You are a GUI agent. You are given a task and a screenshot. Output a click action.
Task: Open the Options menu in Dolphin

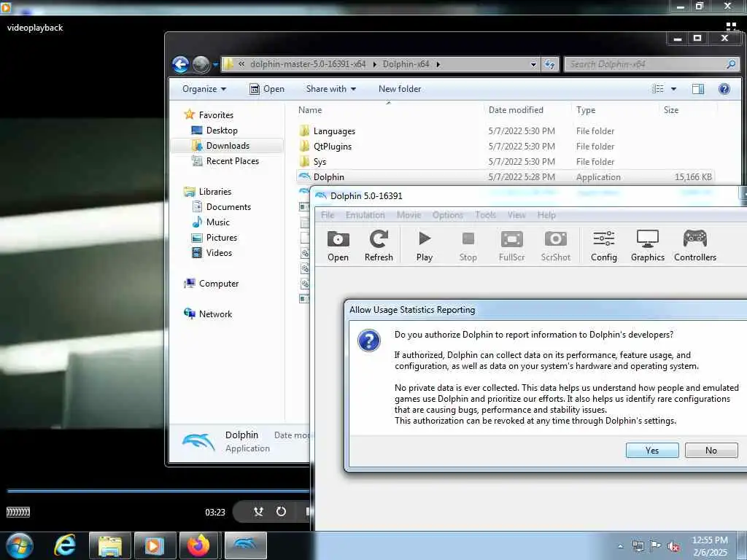tap(448, 215)
